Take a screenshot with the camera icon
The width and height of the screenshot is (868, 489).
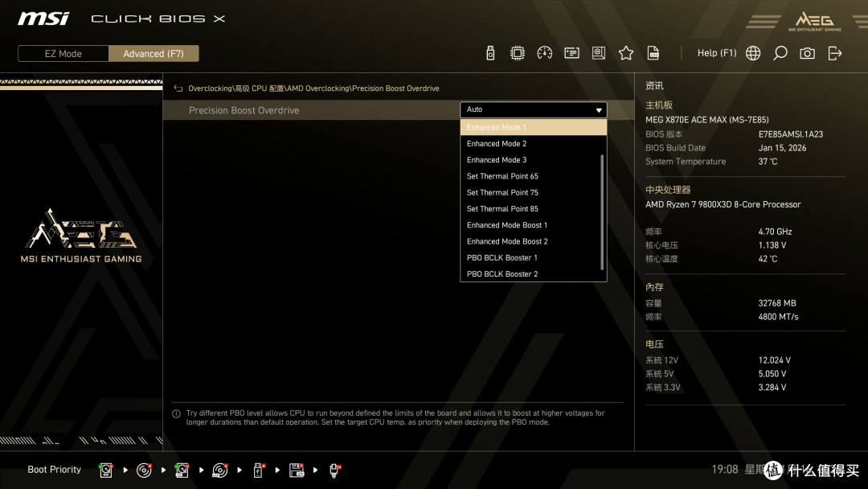807,53
